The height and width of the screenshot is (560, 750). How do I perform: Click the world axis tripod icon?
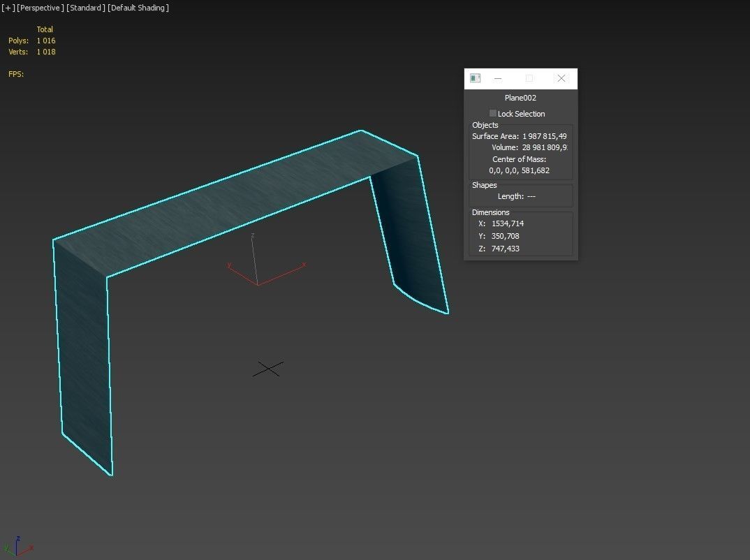17,547
